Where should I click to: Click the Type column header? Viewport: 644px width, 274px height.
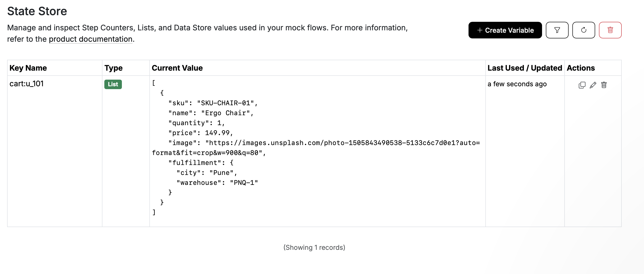pos(114,68)
